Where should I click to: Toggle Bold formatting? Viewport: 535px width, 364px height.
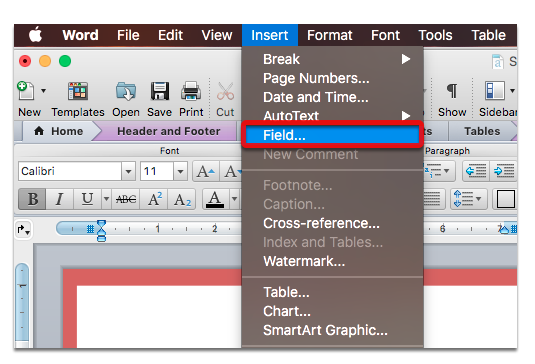[x=32, y=199]
